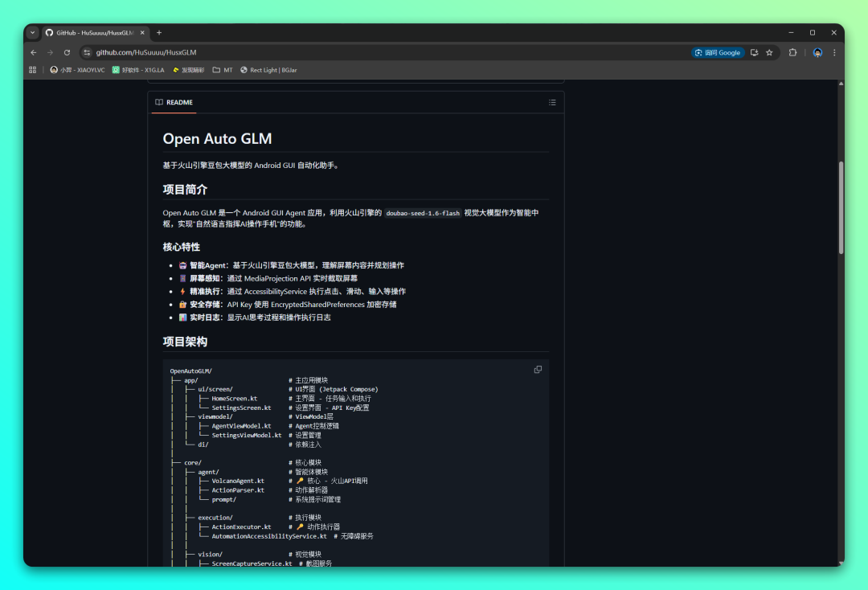Open the MT bookmarks folder
The image size is (868, 590).
(223, 70)
